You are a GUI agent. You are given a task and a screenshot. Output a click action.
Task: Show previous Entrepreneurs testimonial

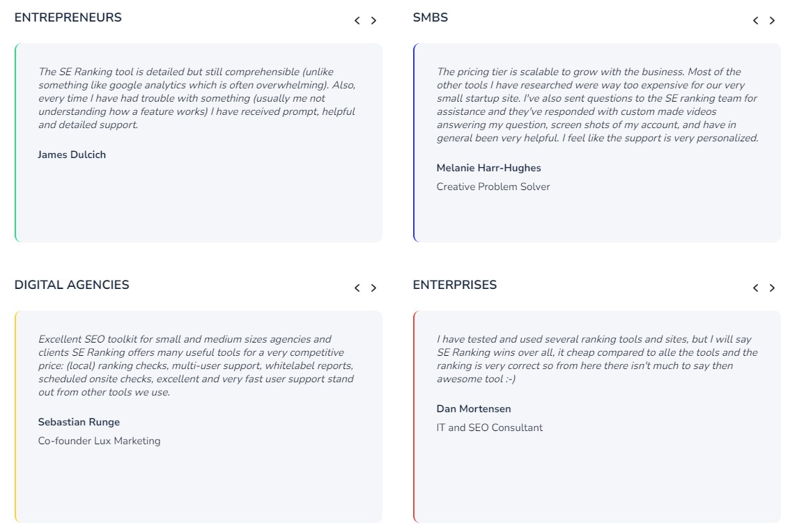pyautogui.click(x=357, y=20)
